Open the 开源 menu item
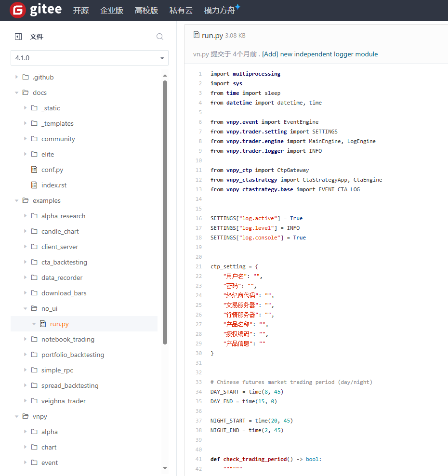448x476 pixels. [x=81, y=10]
